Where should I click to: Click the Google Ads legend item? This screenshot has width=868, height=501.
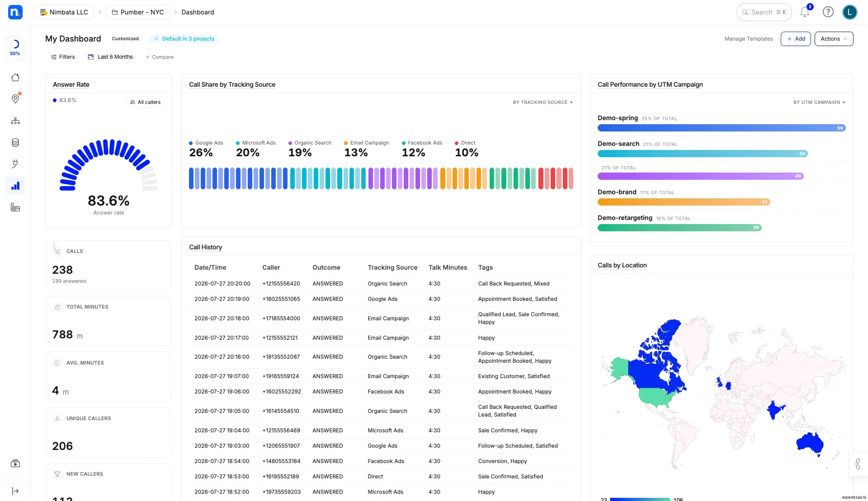206,143
